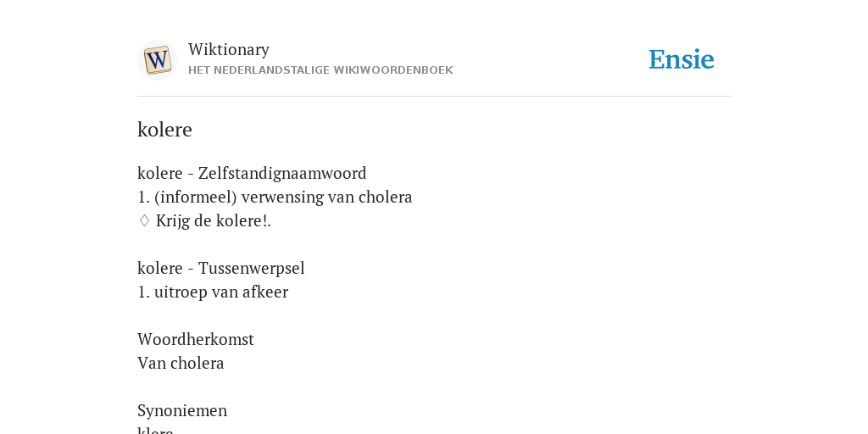Click the horizontal divider under the header
Image resolution: width=868 pixels, height=434 pixels.
[434, 97]
